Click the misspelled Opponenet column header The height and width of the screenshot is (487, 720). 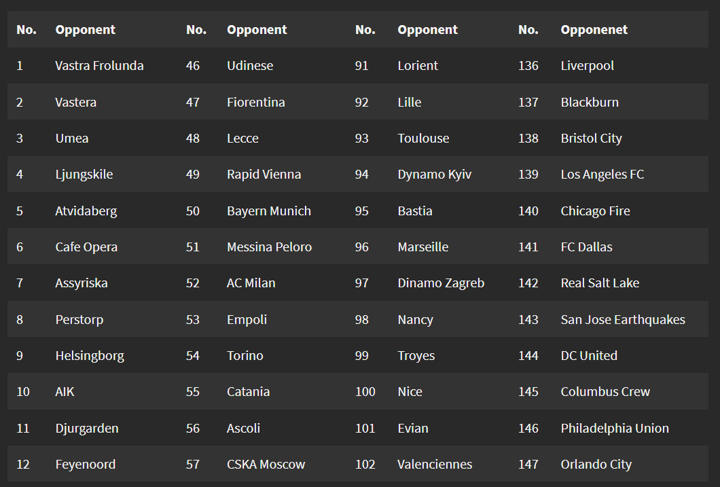[594, 30]
